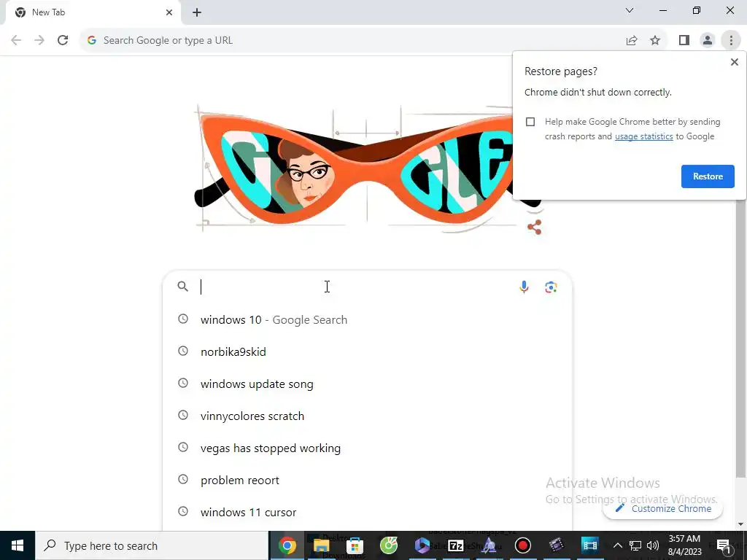This screenshot has width=747, height=560.
Task: Open Google Lens image search icon
Action: click(551, 287)
